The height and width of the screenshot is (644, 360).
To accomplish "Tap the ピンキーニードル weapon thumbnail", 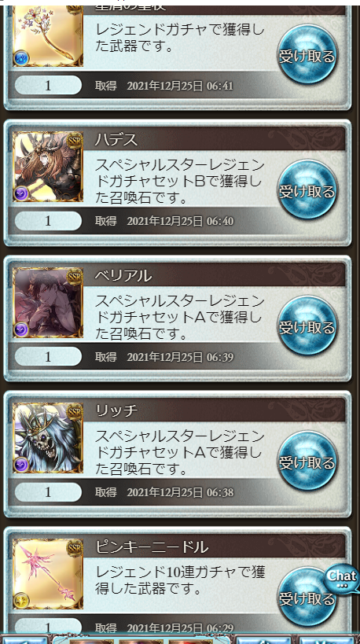I will tap(48, 573).
